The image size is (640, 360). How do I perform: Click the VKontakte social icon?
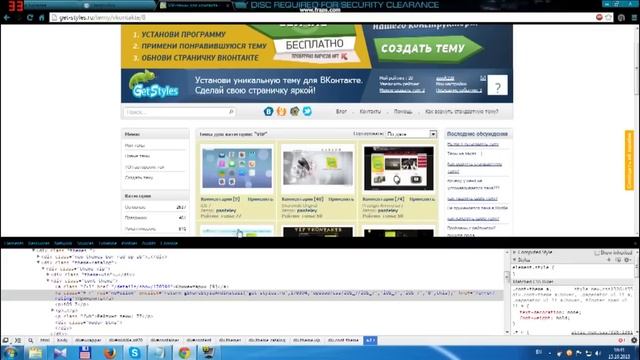pyautogui.click(x=268, y=111)
